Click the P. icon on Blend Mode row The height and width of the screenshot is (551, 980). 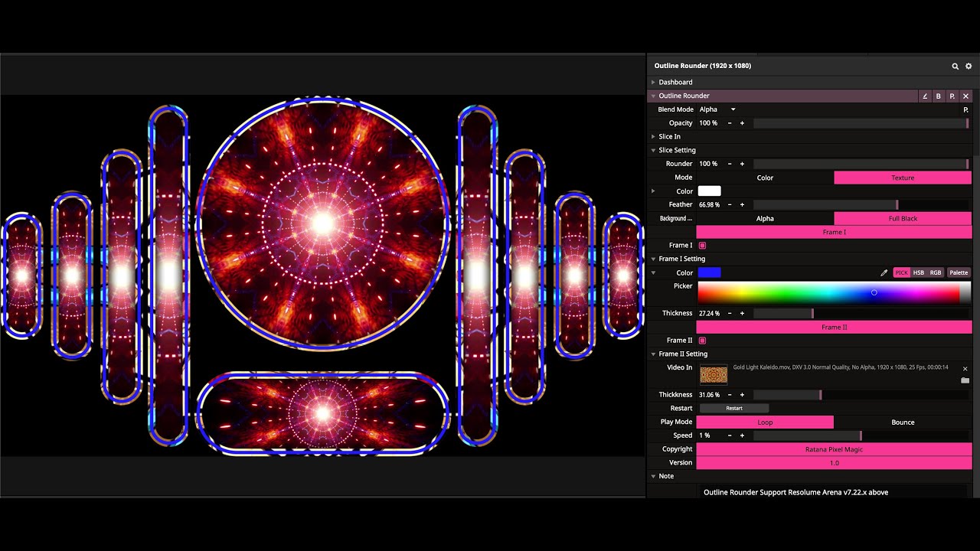pos(966,110)
